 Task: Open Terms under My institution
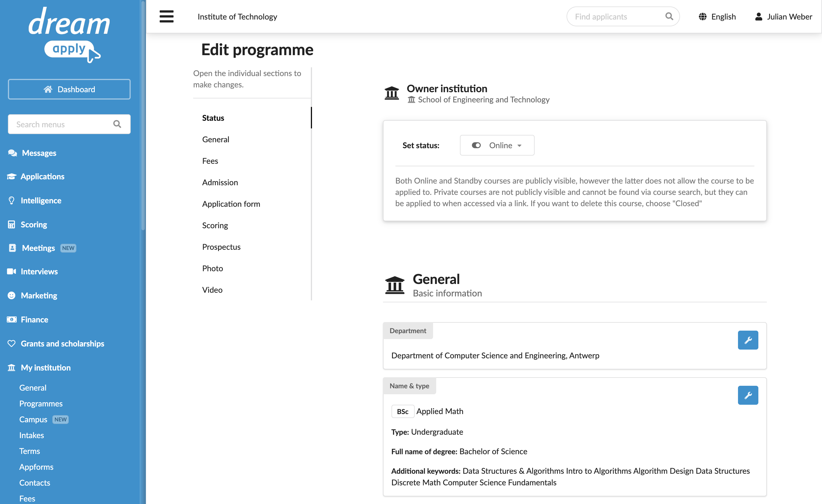click(29, 451)
